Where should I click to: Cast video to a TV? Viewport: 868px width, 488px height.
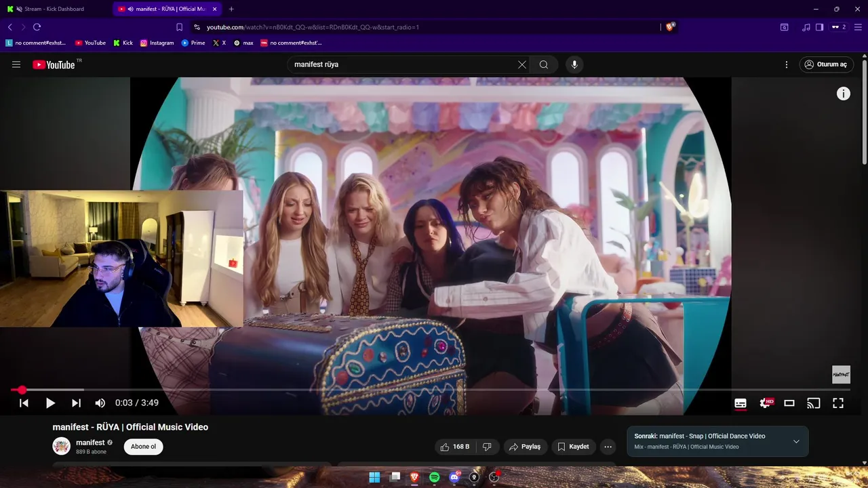click(x=814, y=403)
